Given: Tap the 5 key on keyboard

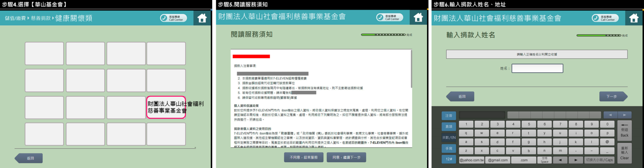Looking at the screenshot, I should coord(529,124).
